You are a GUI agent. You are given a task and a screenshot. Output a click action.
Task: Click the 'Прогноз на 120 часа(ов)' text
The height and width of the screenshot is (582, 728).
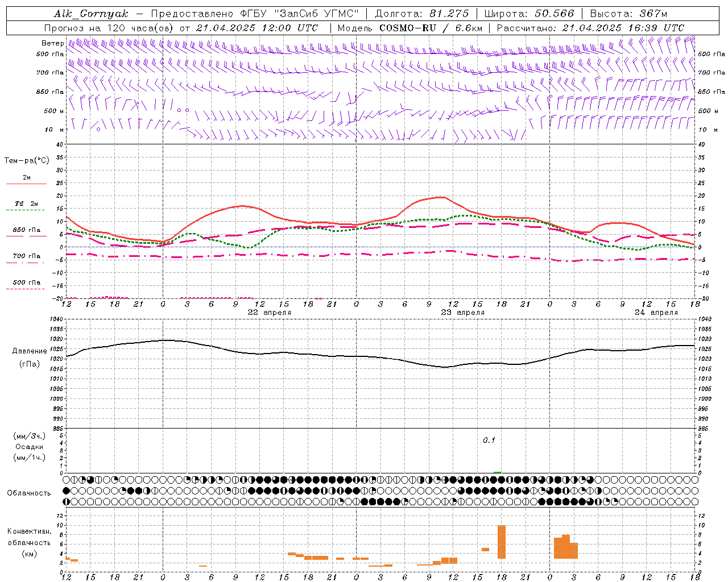point(109,28)
